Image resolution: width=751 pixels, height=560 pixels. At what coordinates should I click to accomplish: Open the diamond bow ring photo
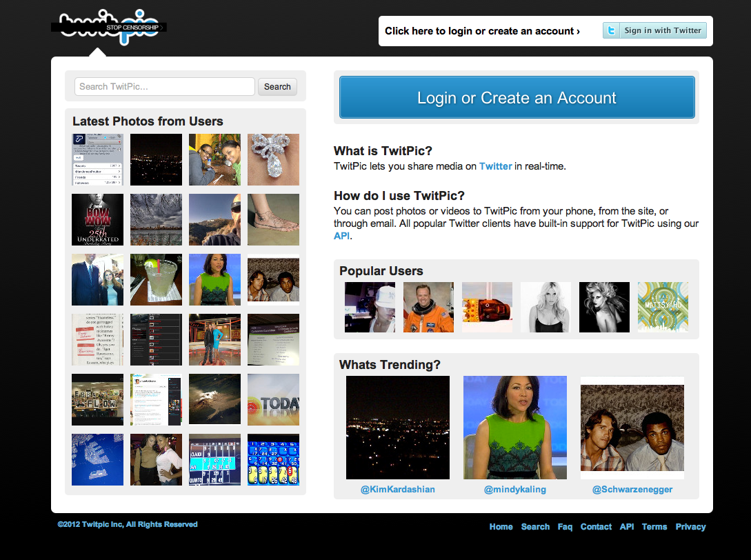(x=273, y=159)
